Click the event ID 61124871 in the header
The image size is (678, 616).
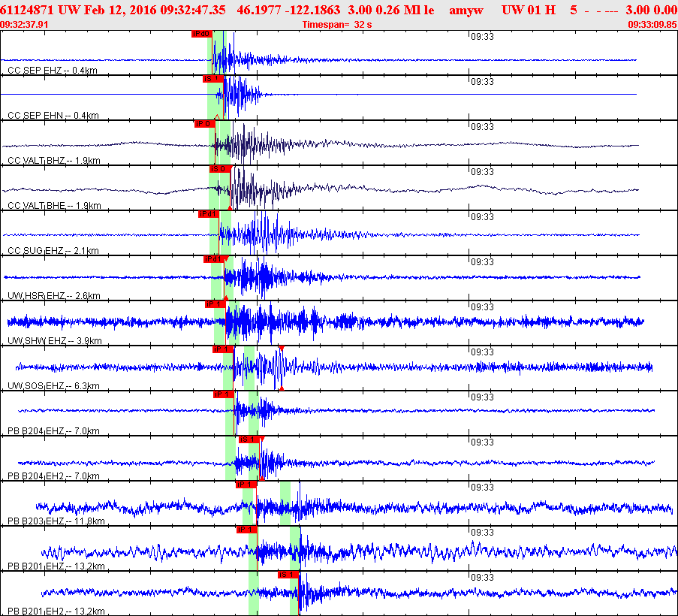(x=27, y=9)
